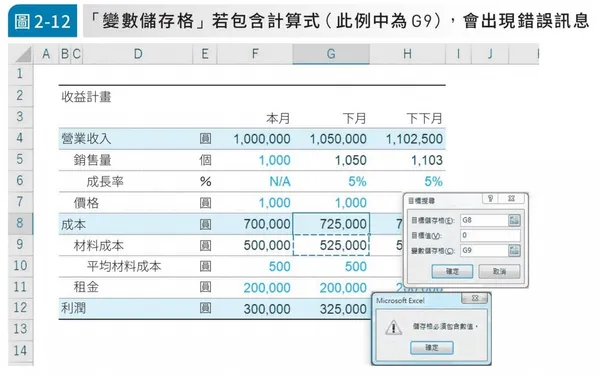Click the select-all corner of the sheet
This screenshot has width=600, height=376.
(x=21, y=54)
